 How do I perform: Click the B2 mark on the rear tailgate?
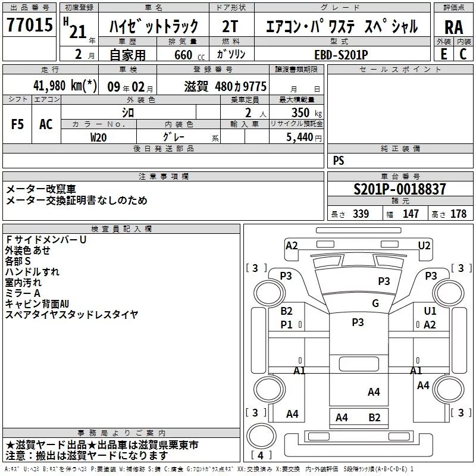coord(374,418)
